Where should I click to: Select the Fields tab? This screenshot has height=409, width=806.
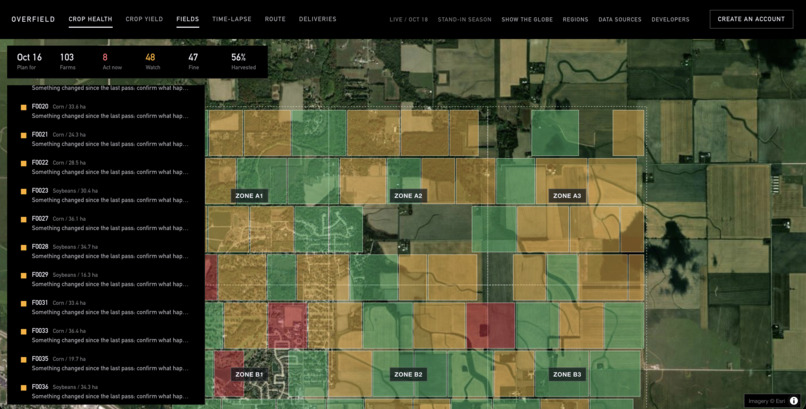(188, 20)
